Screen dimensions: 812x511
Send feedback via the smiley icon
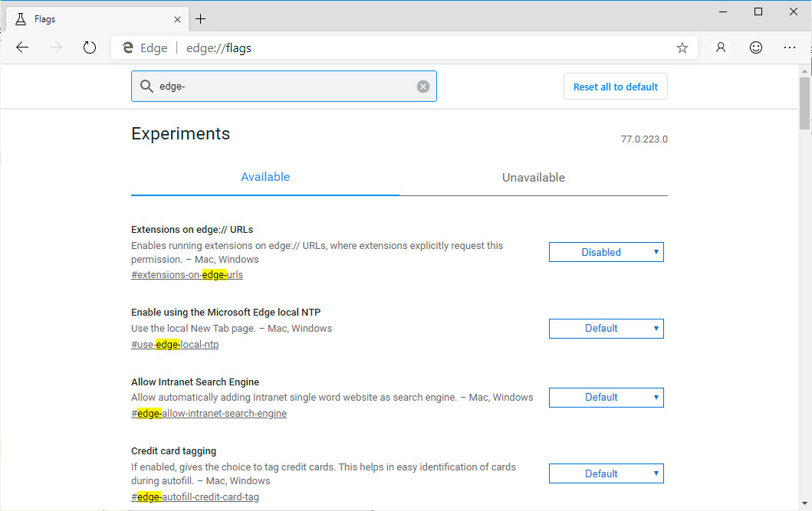click(x=755, y=47)
